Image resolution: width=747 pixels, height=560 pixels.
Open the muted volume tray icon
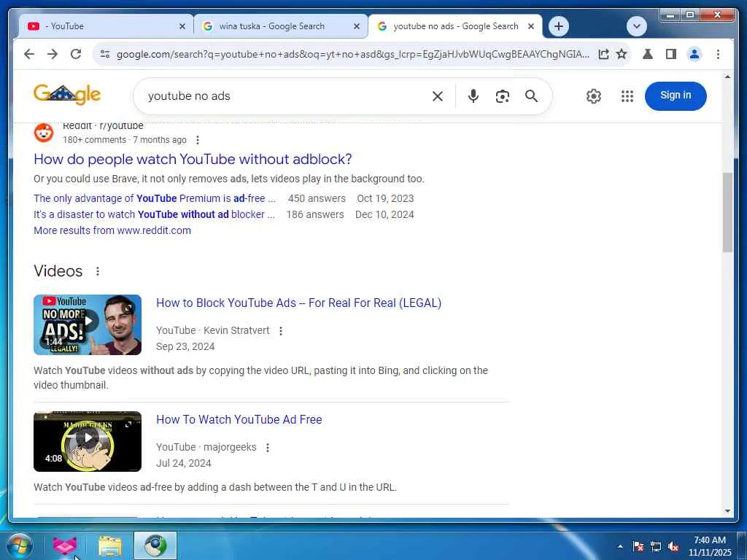[673, 547]
